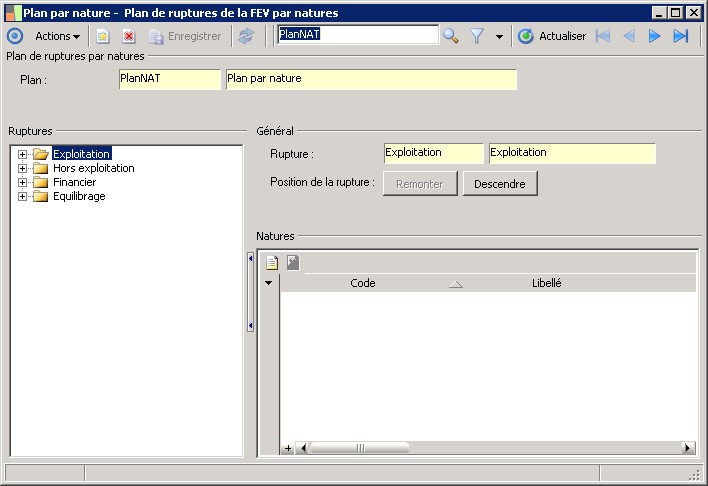
Task: Click the magnifier search icon
Action: point(451,36)
